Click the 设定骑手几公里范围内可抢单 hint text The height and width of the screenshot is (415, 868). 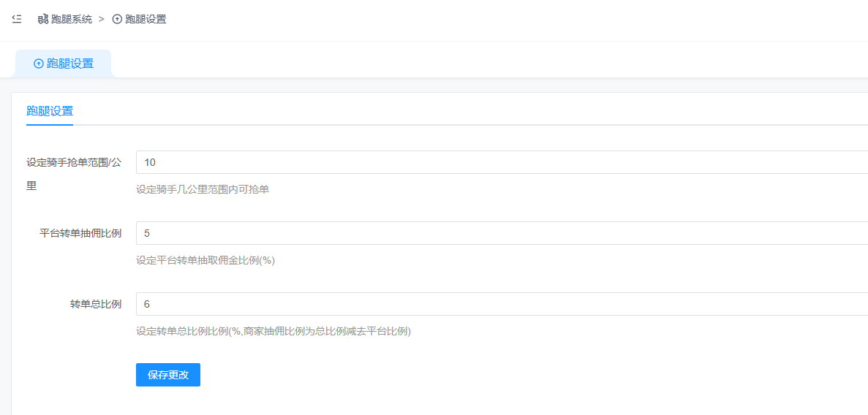click(203, 190)
